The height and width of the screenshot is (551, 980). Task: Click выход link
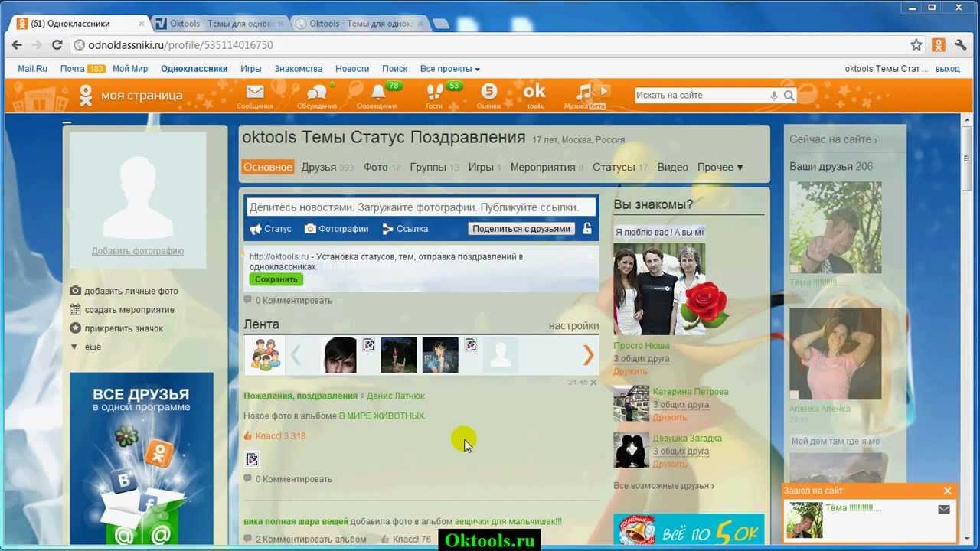click(947, 69)
